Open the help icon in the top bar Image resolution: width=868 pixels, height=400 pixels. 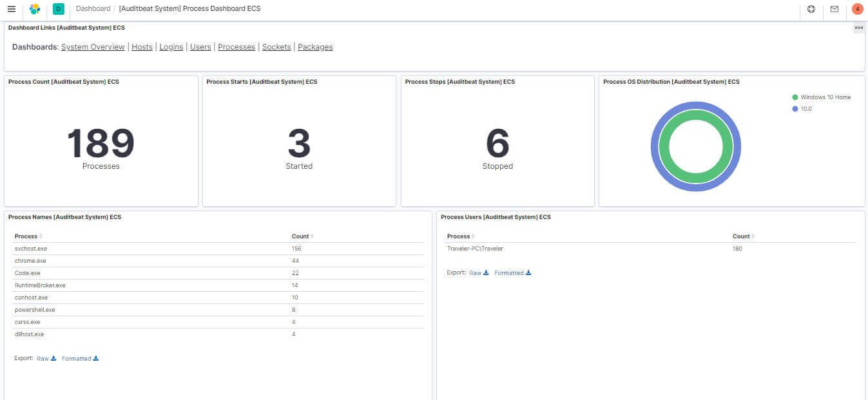(811, 9)
